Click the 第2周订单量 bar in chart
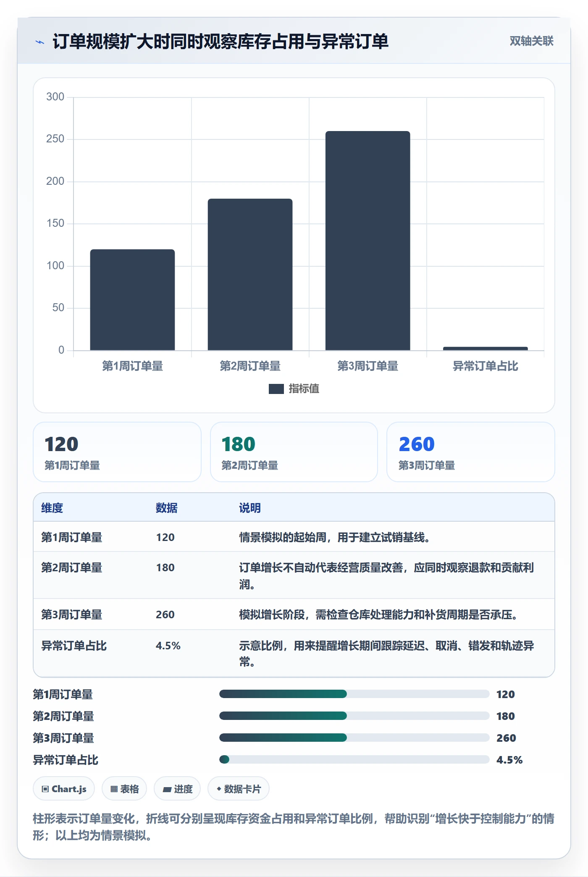 (250, 275)
